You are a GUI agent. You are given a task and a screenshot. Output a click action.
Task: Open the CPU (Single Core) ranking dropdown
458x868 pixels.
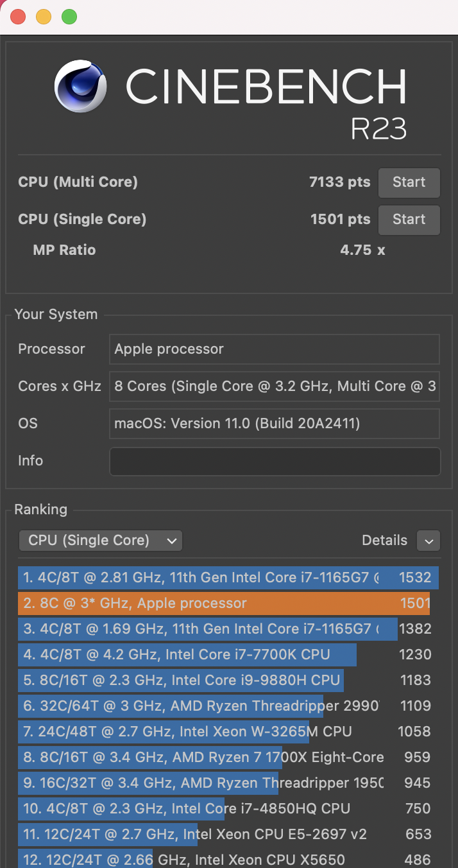click(x=101, y=541)
